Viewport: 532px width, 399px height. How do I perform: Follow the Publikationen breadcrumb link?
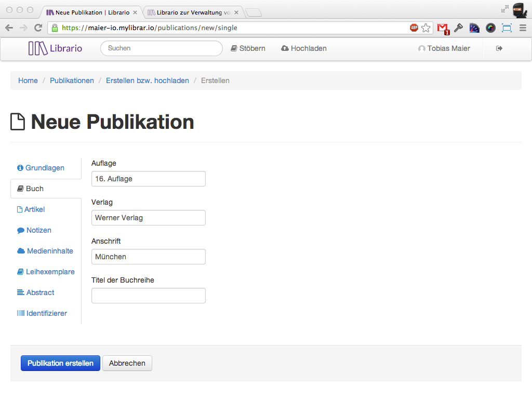pyautogui.click(x=72, y=81)
